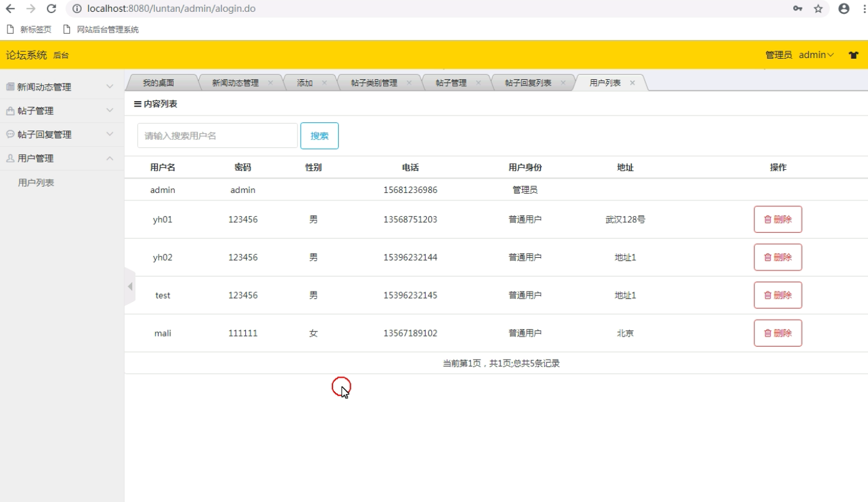Delete user yh01
Screen dimensions: 868x502
(x=778, y=219)
